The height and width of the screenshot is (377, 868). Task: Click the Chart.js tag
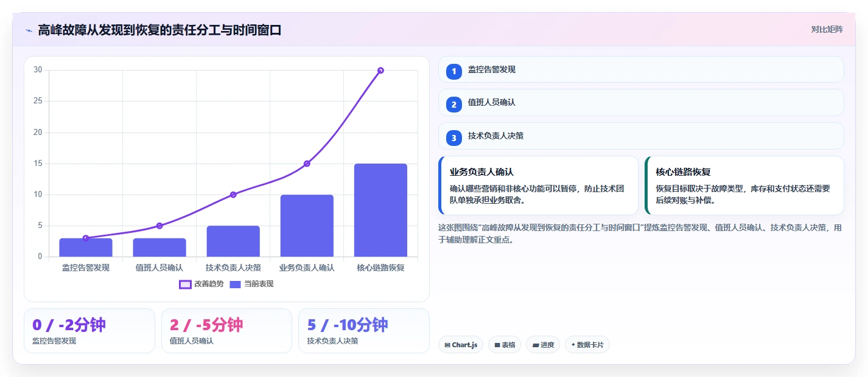[461, 345]
